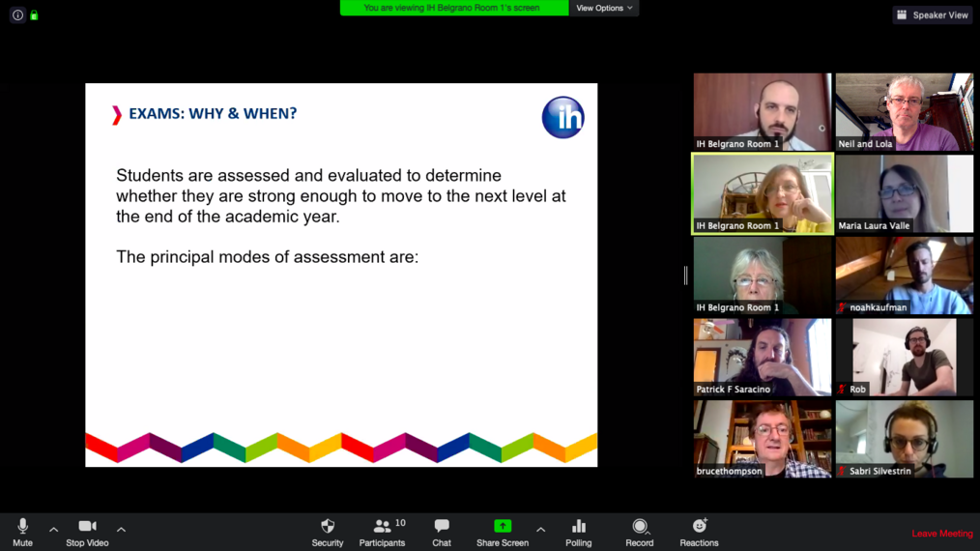Click the green encryption lock icon
Image resolution: width=980 pixels, height=551 pixels.
coord(35,15)
